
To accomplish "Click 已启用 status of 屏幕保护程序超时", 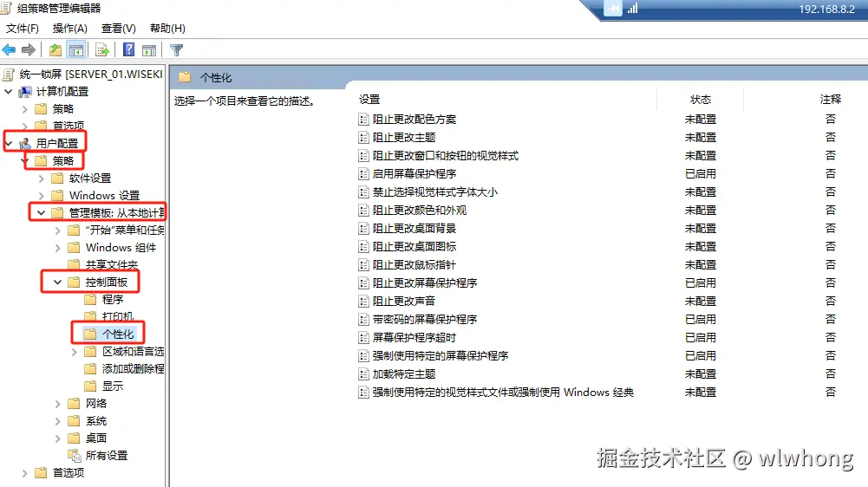I will [701, 338].
